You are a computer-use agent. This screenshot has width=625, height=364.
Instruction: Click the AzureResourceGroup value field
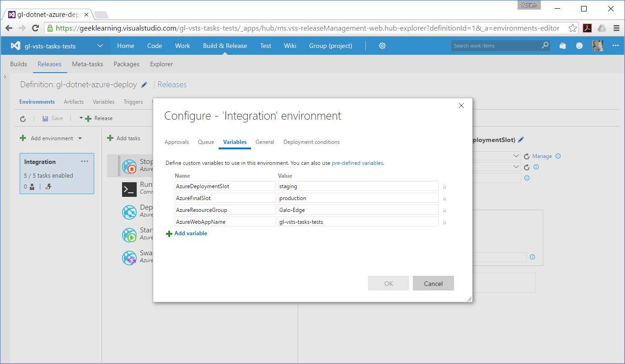(358, 210)
